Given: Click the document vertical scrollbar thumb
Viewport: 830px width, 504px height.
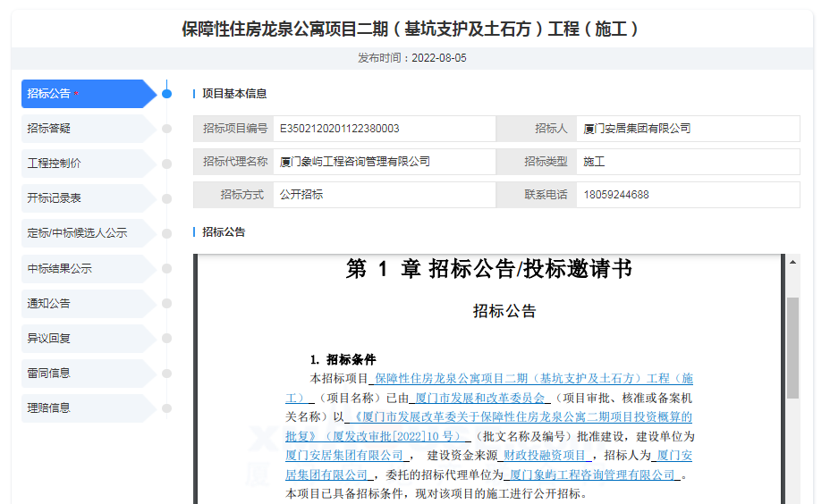Looking at the screenshot, I should coord(792,348).
